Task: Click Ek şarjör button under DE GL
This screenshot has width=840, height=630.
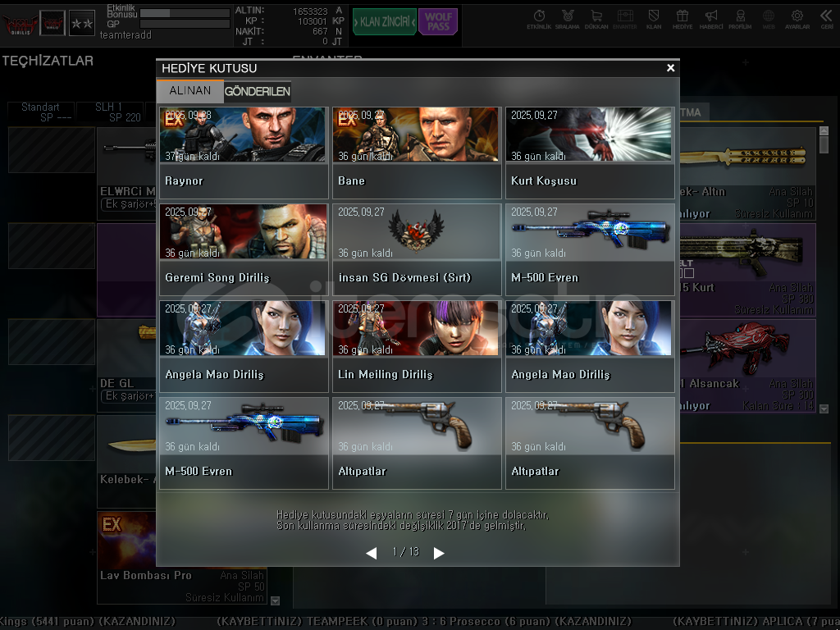Action: (129, 396)
